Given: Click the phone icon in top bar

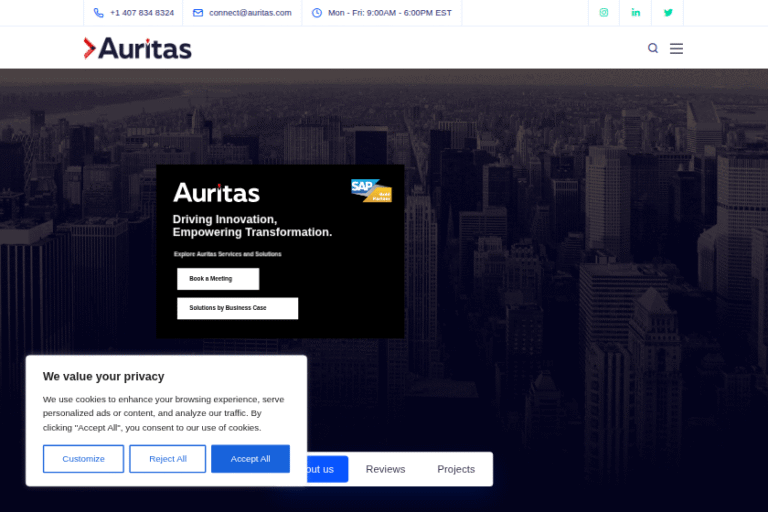Looking at the screenshot, I should (98, 13).
